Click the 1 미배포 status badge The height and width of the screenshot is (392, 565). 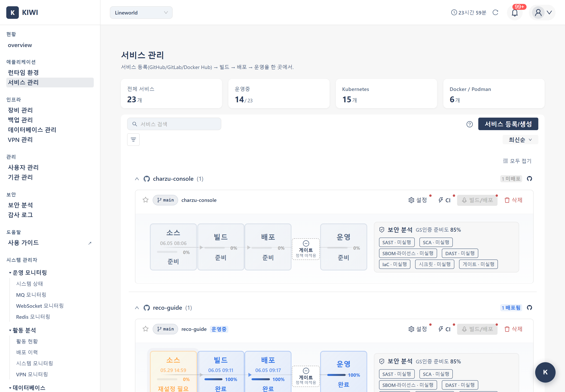point(511,179)
